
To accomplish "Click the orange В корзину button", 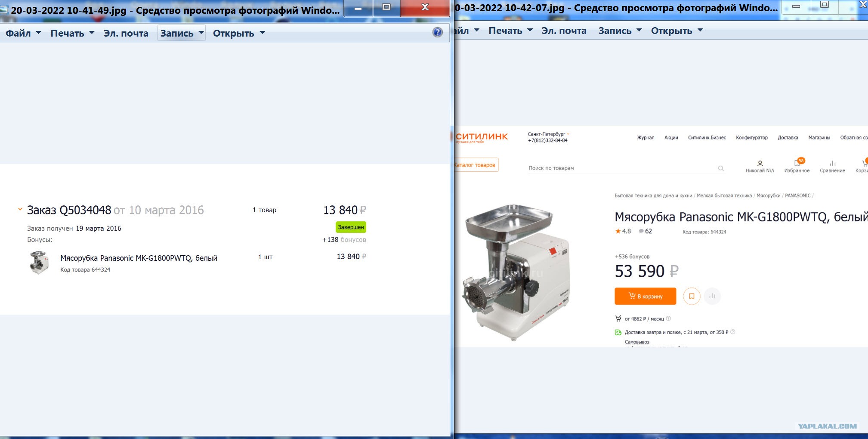I will pyautogui.click(x=645, y=296).
